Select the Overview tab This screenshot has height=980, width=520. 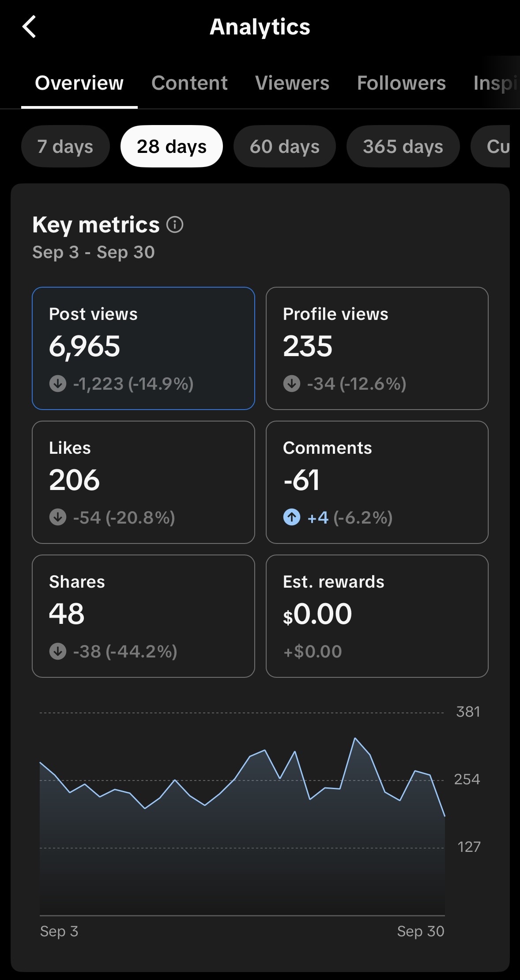(79, 83)
